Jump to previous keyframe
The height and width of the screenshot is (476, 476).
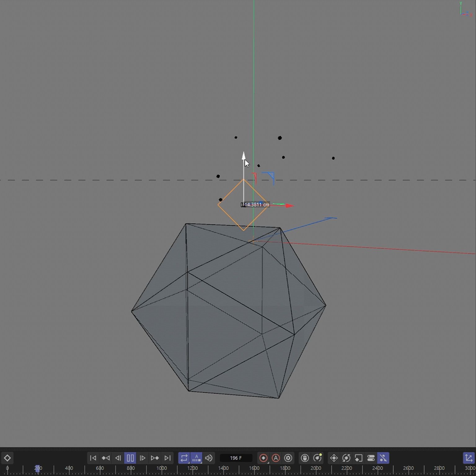tap(105, 458)
